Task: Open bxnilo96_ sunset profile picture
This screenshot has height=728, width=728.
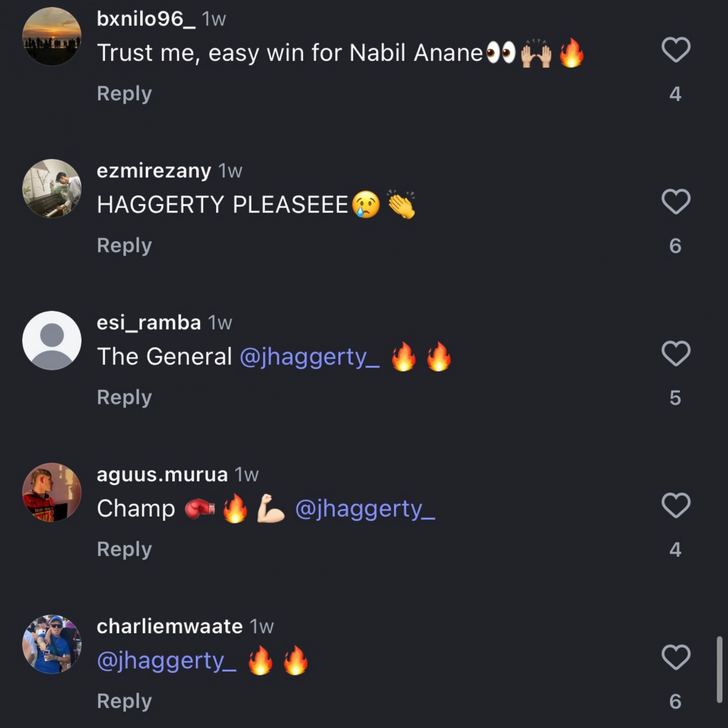Action: coord(52,36)
